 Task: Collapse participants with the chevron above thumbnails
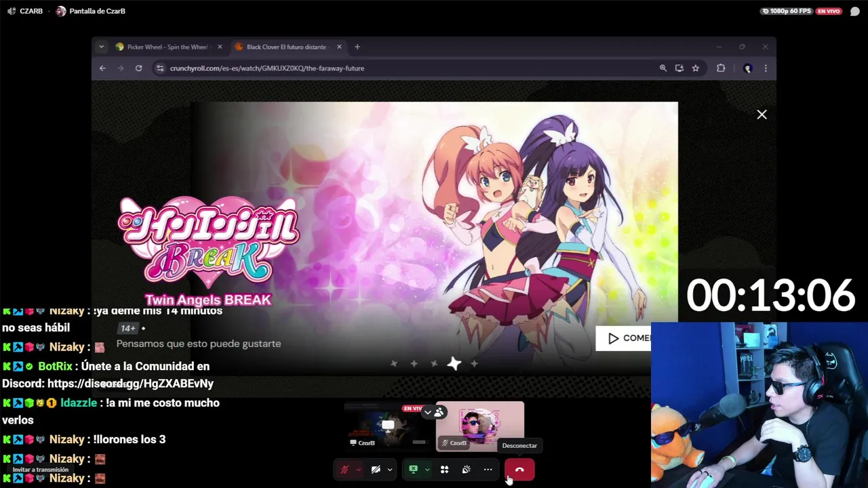pyautogui.click(x=427, y=412)
